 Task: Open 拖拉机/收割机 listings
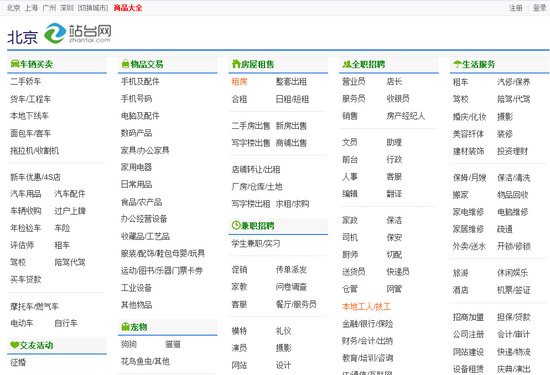coord(34,151)
